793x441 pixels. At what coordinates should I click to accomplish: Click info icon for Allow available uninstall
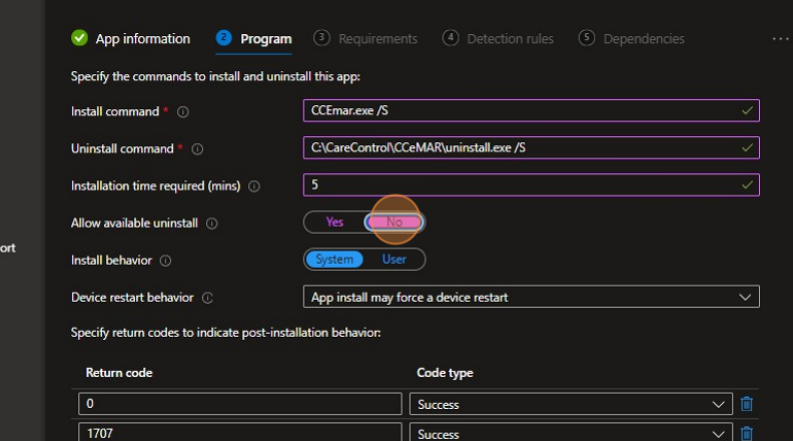(x=211, y=223)
